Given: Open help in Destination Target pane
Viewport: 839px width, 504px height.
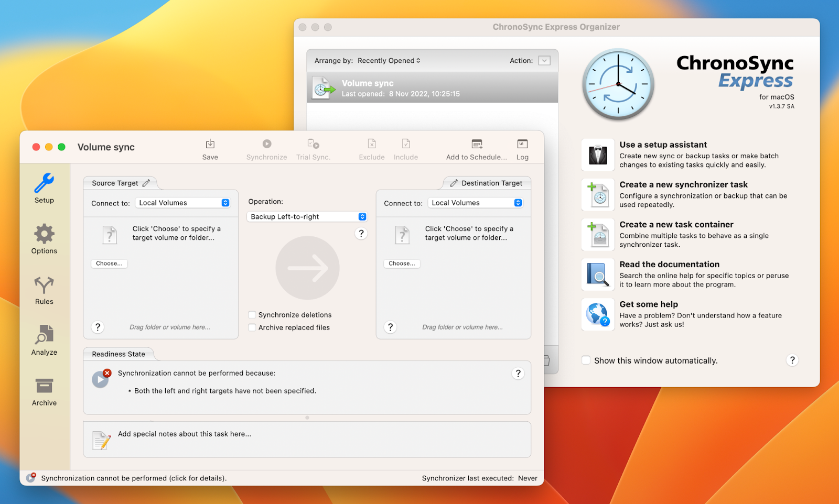Looking at the screenshot, I should 390,327.
